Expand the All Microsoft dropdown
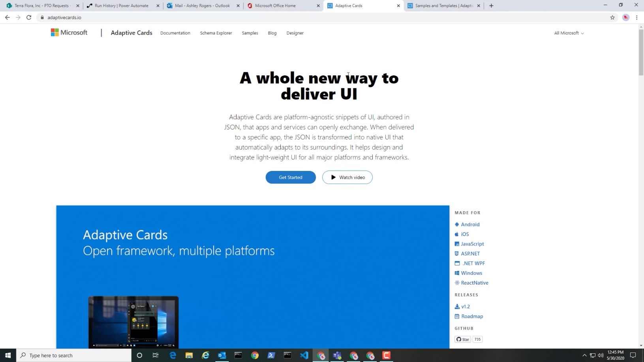The image size is (644, 362). (x=569, y=33)
